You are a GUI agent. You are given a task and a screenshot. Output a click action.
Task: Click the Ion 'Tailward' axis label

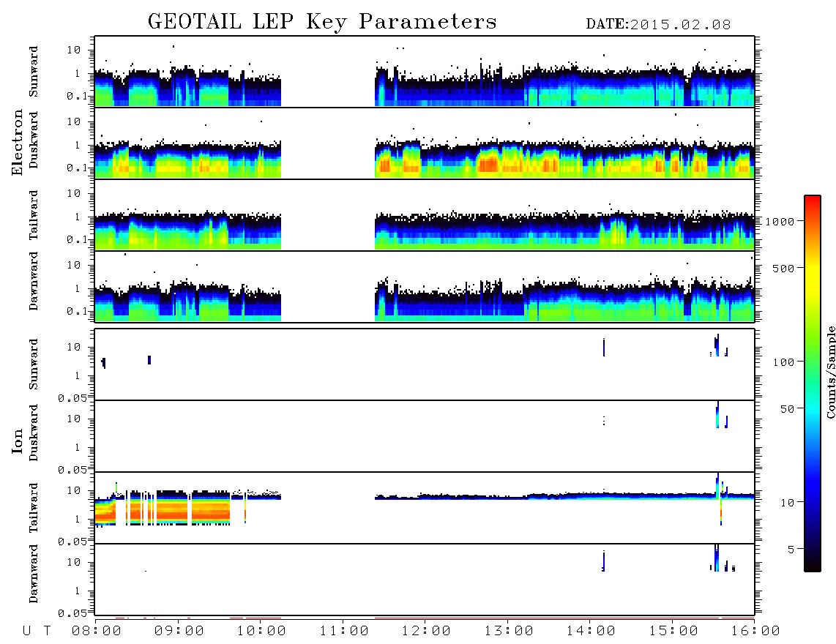(x=34, y=508)
